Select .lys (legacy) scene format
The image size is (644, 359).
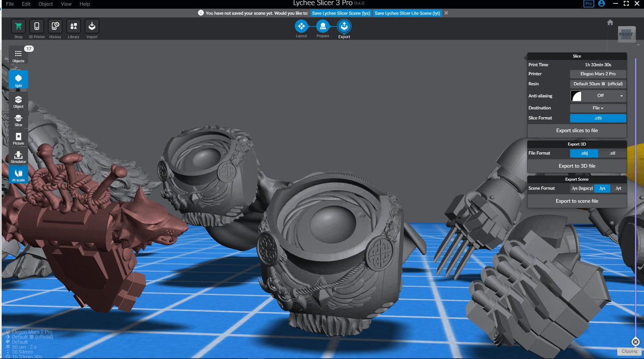pyautogui.click(x=582, y=188)
